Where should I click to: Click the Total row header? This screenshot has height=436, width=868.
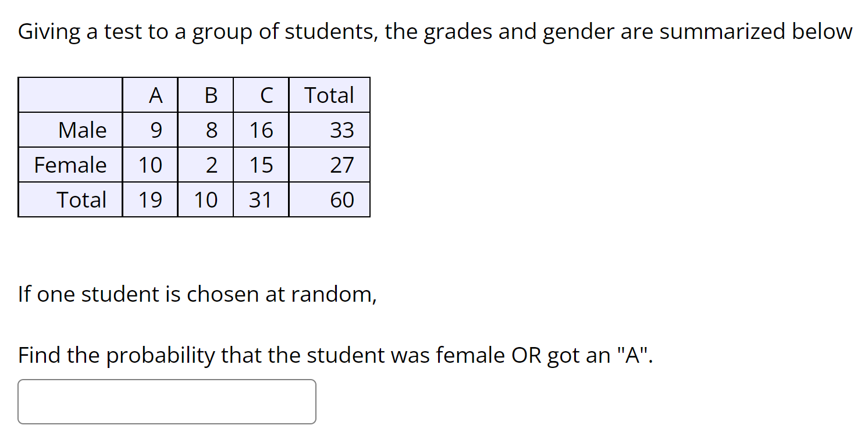click(82, 199)
